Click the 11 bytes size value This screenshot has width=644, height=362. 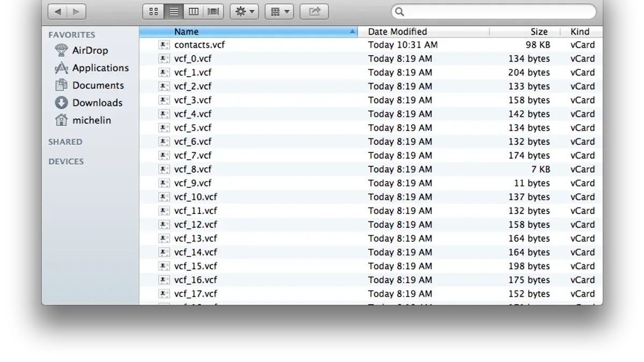click(x=532, y=183)
